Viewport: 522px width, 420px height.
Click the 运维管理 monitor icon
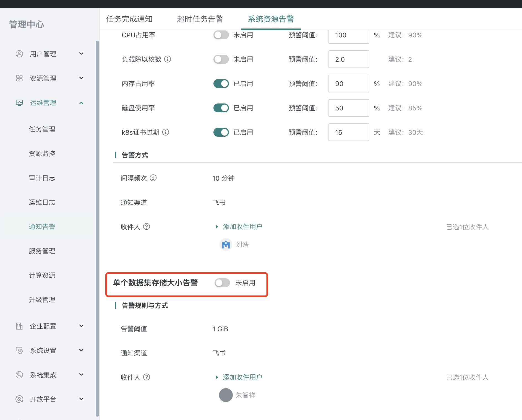(19, 102)
